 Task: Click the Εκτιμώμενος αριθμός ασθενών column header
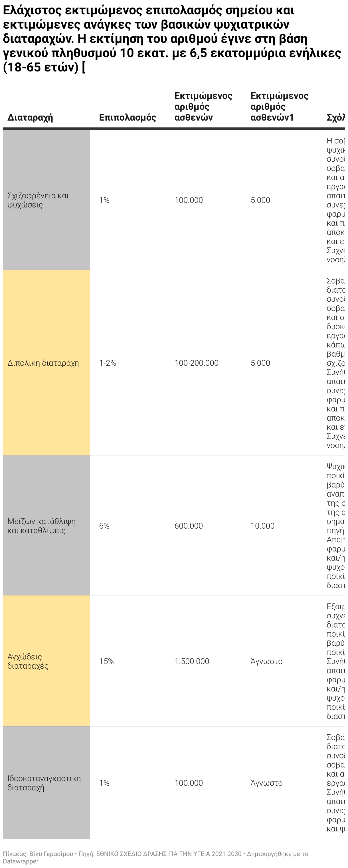tap(203, 107)
